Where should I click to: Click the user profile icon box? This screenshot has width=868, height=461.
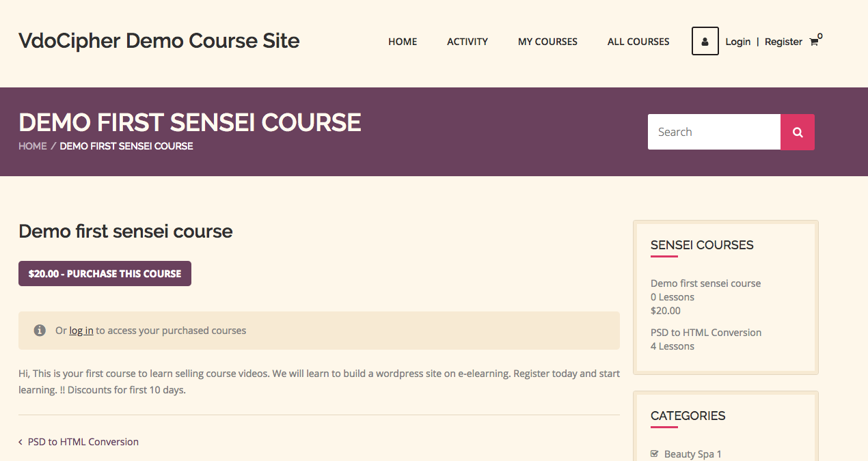point(705,41)
